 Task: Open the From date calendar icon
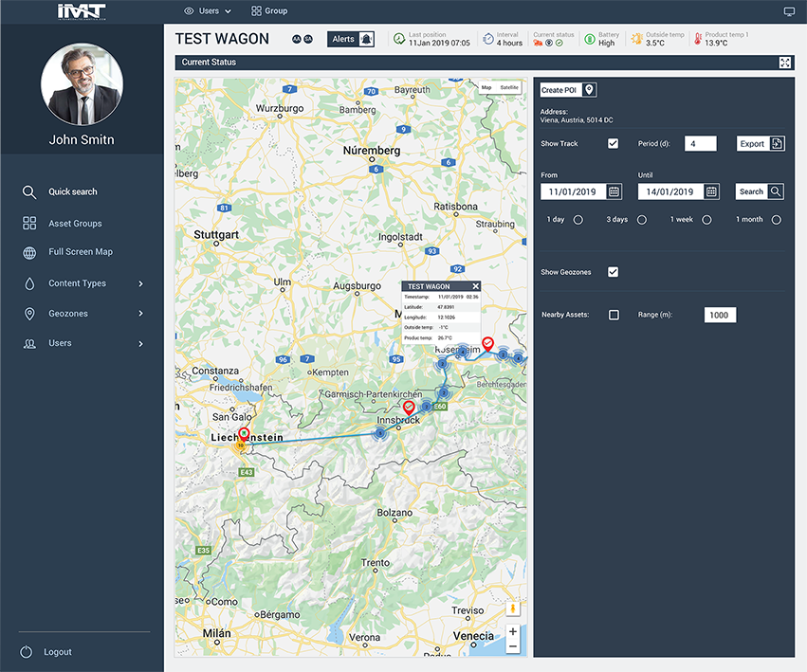614,191
